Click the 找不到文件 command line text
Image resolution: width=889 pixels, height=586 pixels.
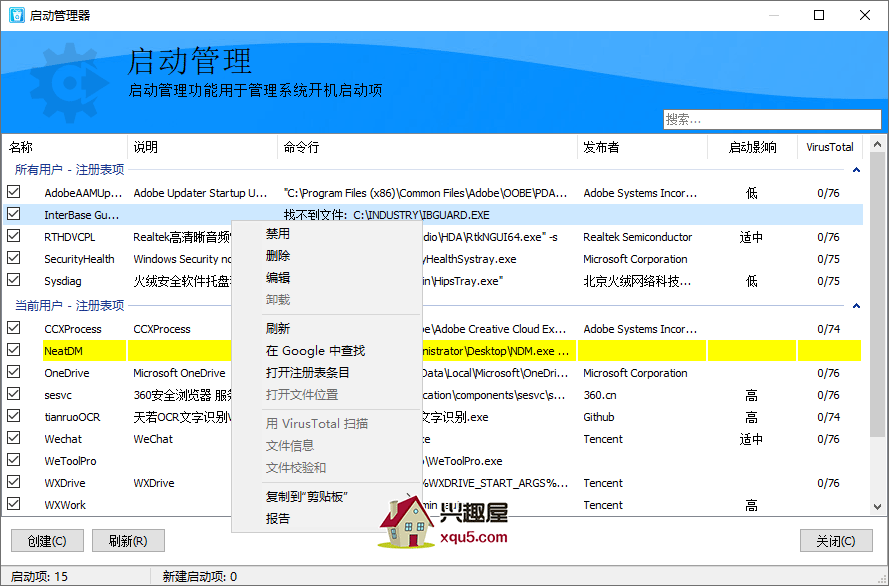[x=387, y=215]
